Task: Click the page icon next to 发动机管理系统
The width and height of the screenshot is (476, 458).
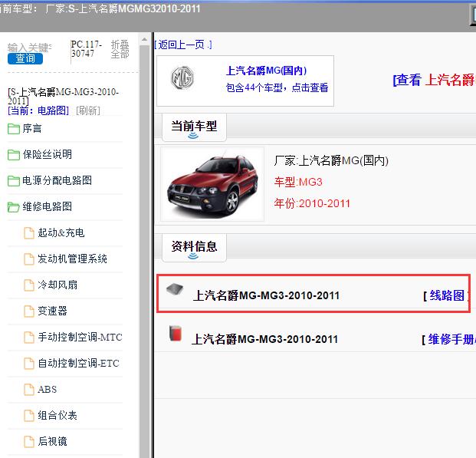Action: pyautogui.click(x=29, y=259)
